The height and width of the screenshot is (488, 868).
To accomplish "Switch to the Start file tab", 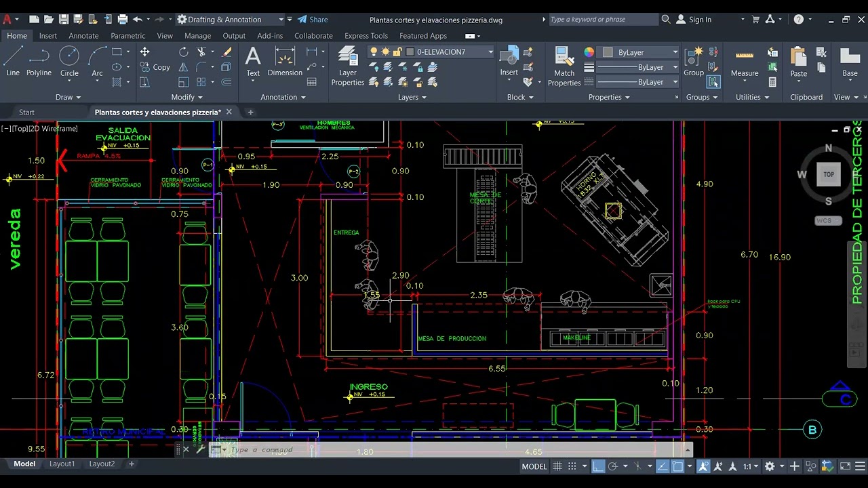I will coord(26,113).
